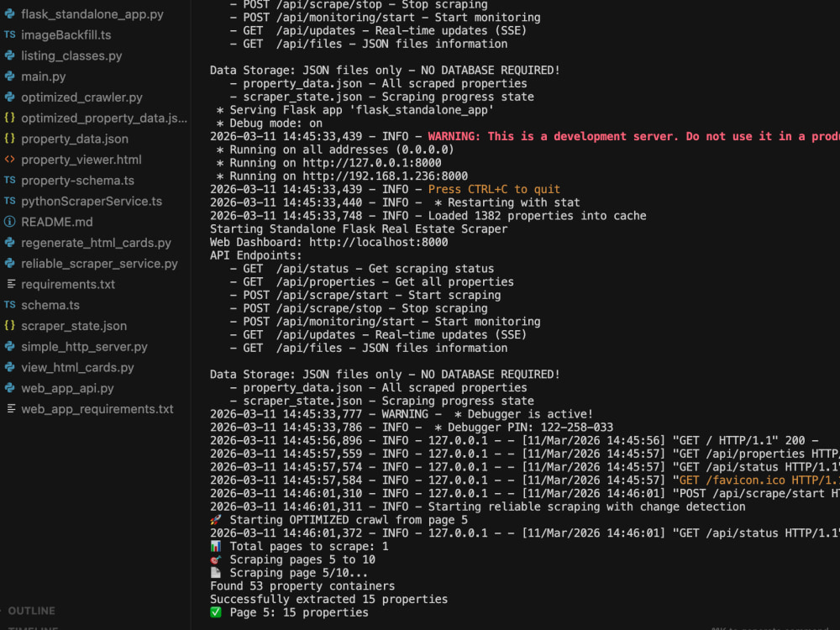Viewport: 840px width, 630px height.
Task: Click Python icon beside view_html_cards.py
Action: point(9,367)
